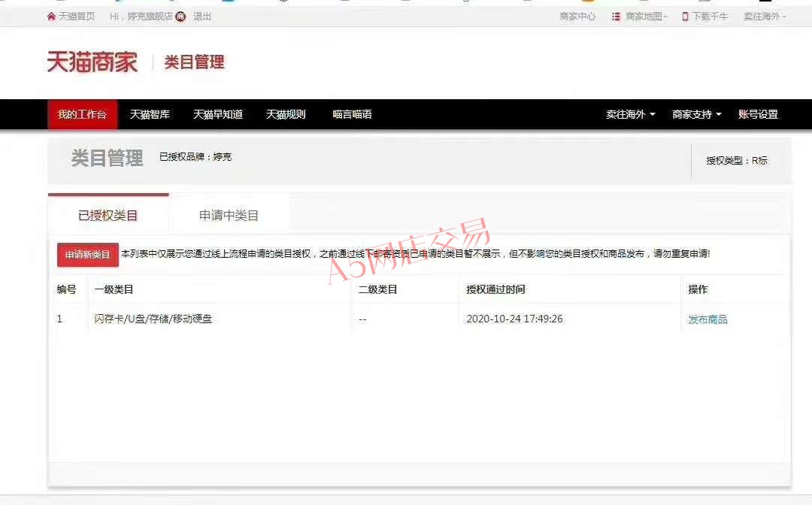Open the 卖往海外 dropdown in the top utility bar

click(x=765, y=17)
